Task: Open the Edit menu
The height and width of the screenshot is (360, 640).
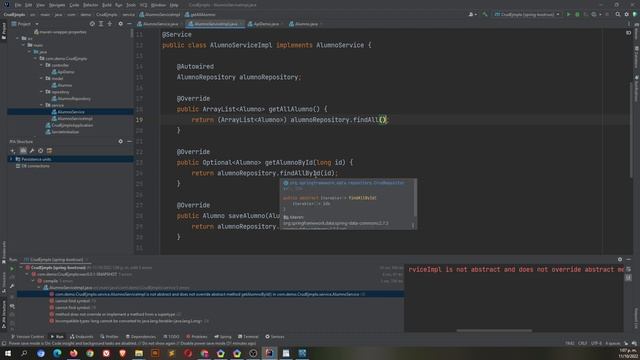Action: (x=28, y=5)
